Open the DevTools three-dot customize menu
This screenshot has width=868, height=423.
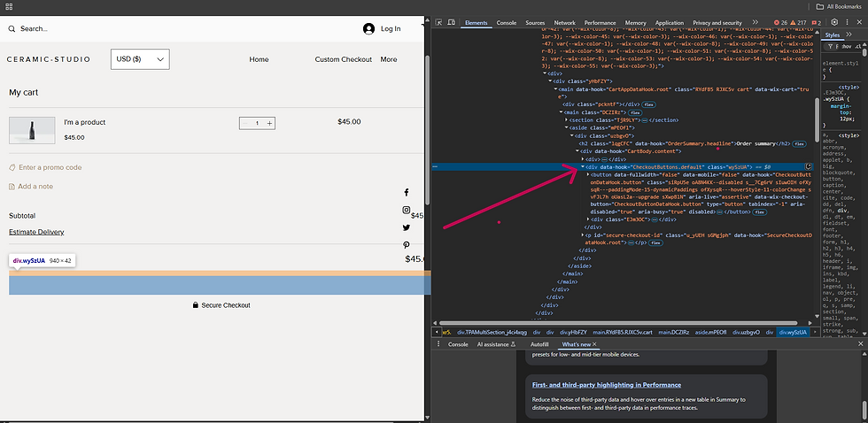[x=847, y=23]
